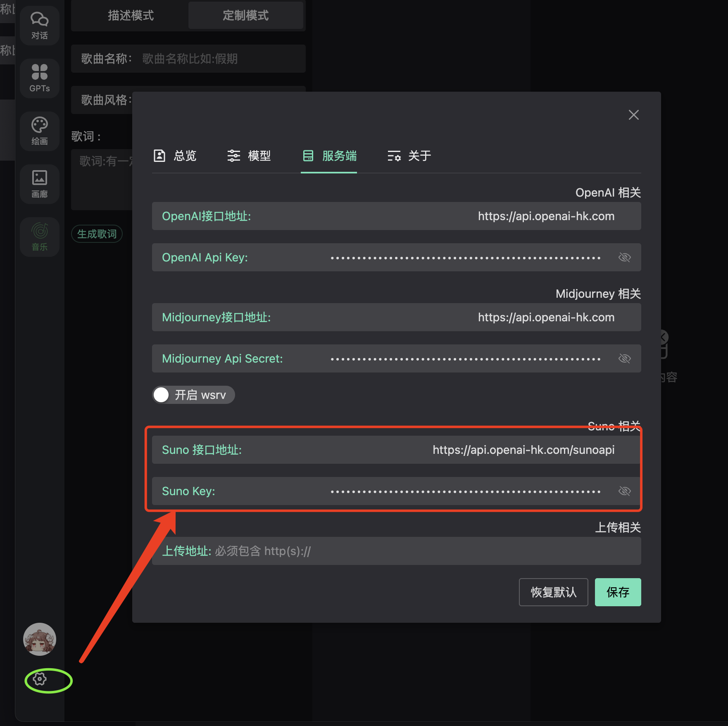This screenshot has width=728, height=726.
Task: Click the 歌曲名称 song name field
Action: tap(188, 59)
